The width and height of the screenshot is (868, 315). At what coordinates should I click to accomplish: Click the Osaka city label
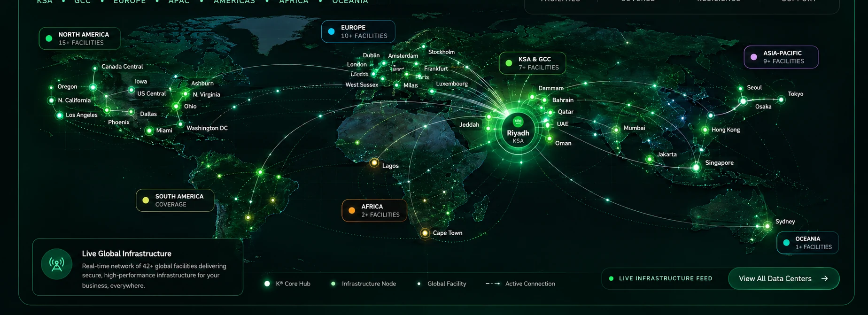tap(763, 107)
